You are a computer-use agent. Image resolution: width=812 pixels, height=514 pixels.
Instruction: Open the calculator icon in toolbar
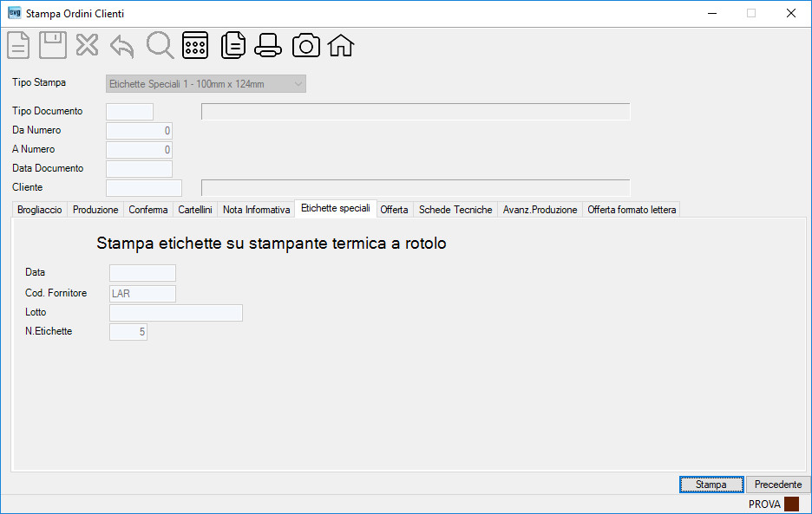pyautogui.click(x=195, y=45)
